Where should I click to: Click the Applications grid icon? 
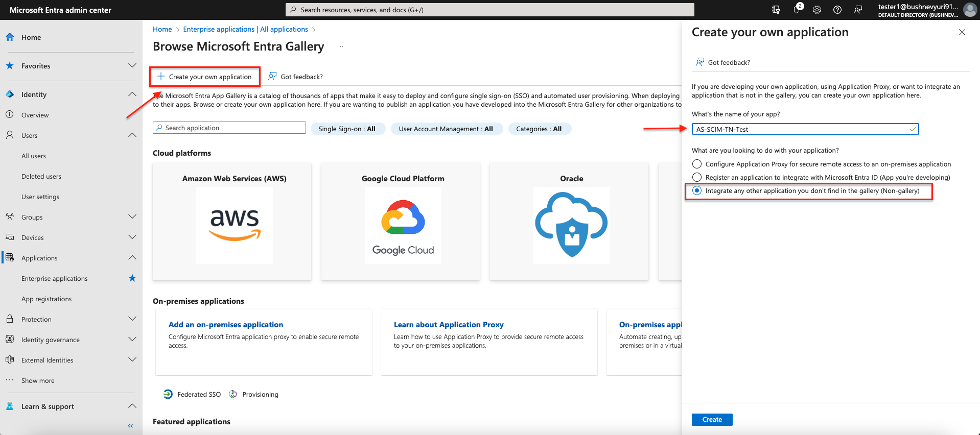pos(10,258)
